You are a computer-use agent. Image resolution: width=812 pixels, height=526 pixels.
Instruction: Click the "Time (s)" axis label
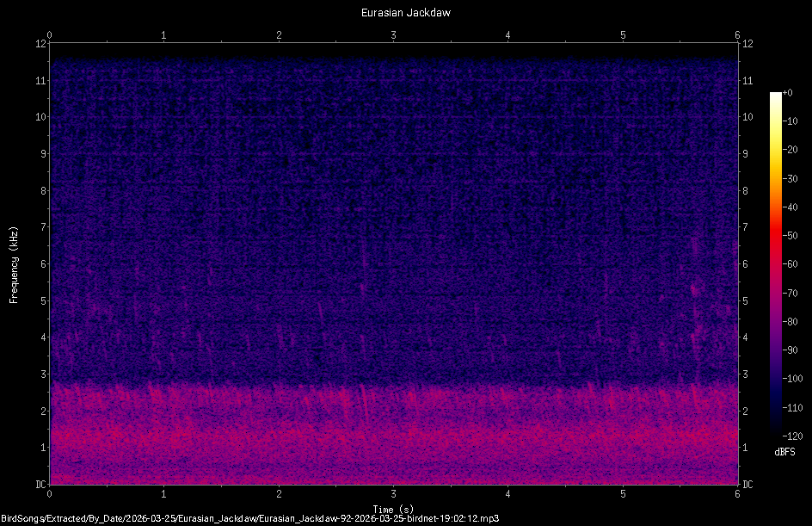[x=394, y=509]
